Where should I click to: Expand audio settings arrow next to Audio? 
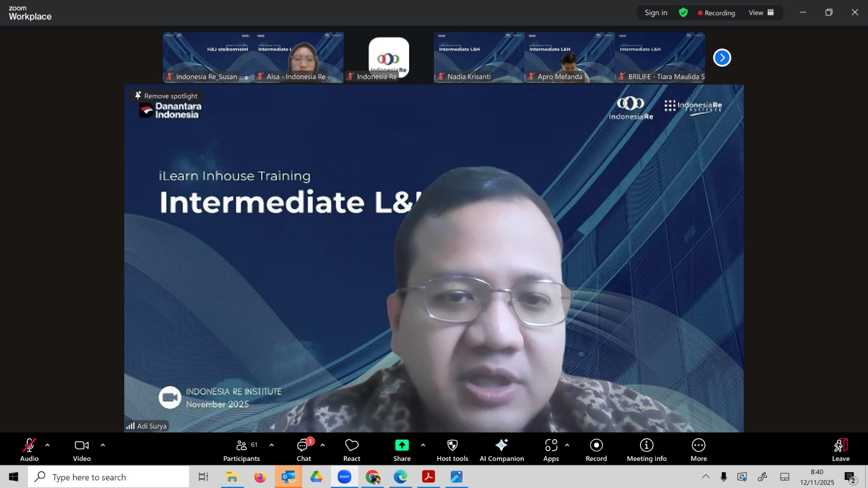point(48,445)
